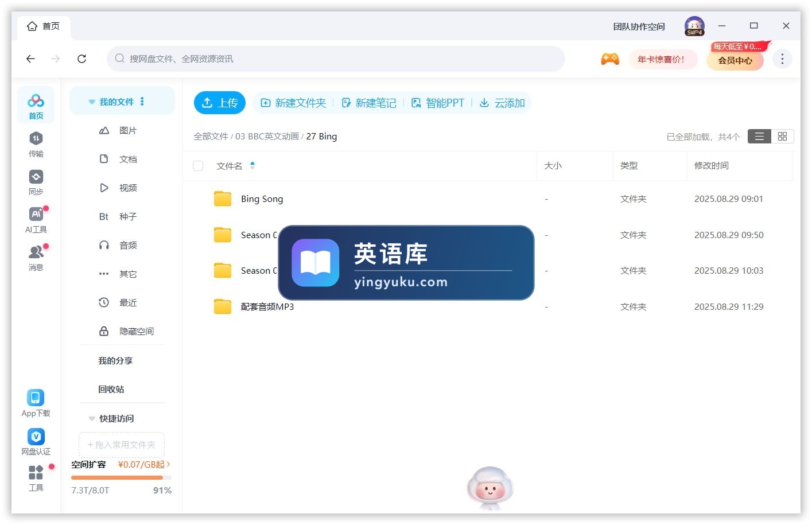The image size is (812, 525).
Task: Open 回收站 recycle bin
Action: click(x=111, y=389)
